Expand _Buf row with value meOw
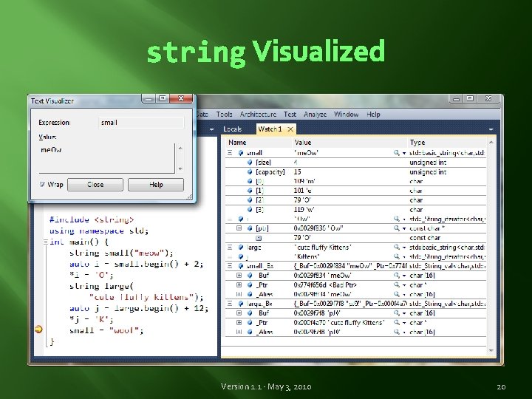This screenshot has width=532, height=399. point(239,276)
